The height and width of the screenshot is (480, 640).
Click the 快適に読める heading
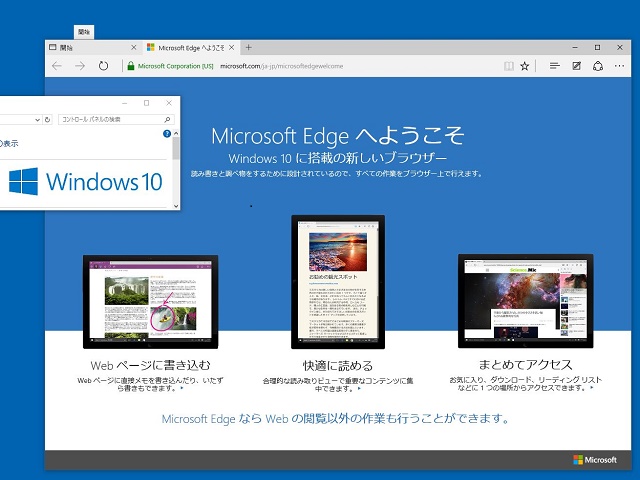pos(338,365)
